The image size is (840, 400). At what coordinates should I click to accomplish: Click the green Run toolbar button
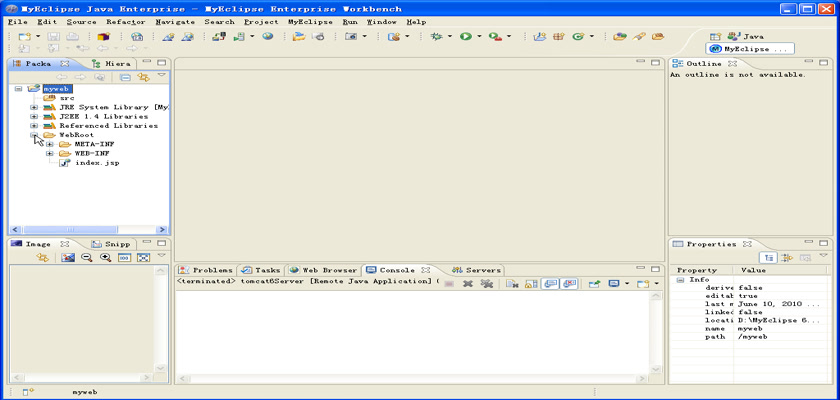[466, 36]
